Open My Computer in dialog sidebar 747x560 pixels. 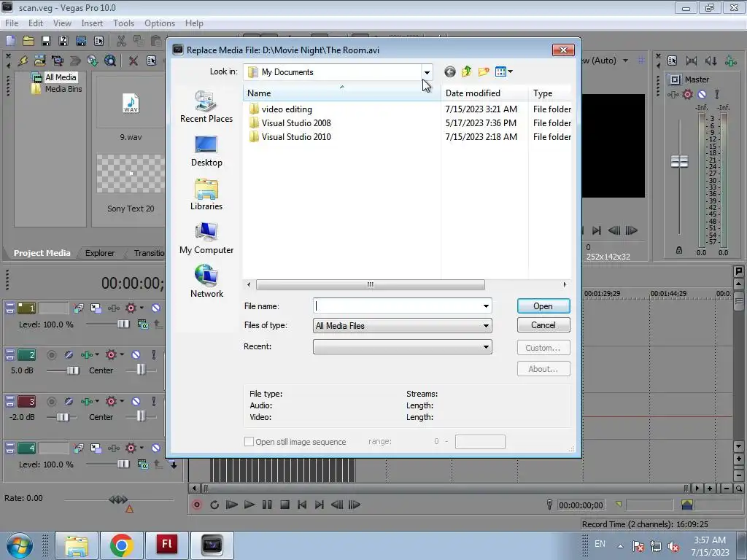point(206,238)
